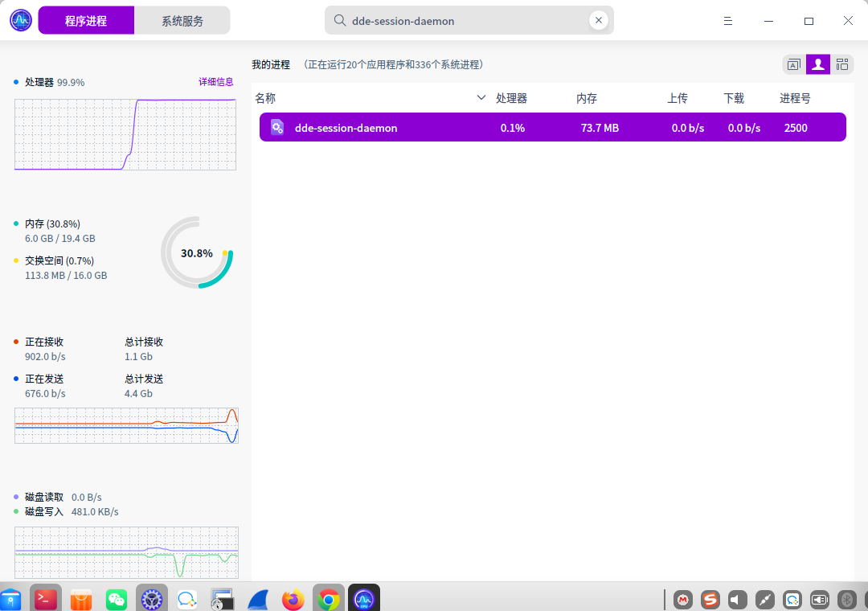
Task: Minimize the System Monitor window
Action: pos(768,20)
